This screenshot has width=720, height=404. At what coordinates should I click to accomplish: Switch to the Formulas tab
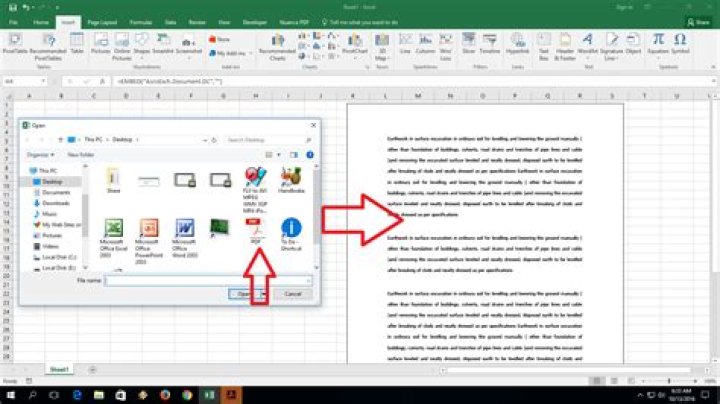(141, 22)
